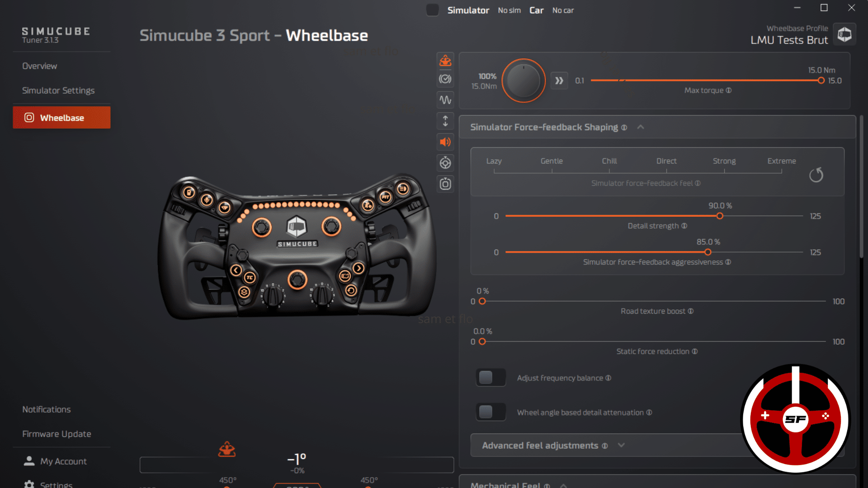This screenshot has width=868, height=488.
Task: Show info for force-feedback aggressiveness
Action: coord(728,262)
